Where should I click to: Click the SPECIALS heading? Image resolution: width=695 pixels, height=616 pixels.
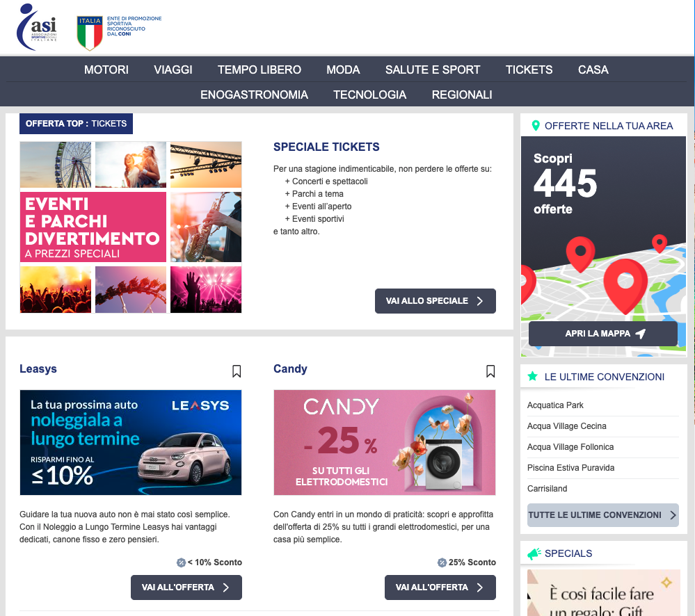568,553
